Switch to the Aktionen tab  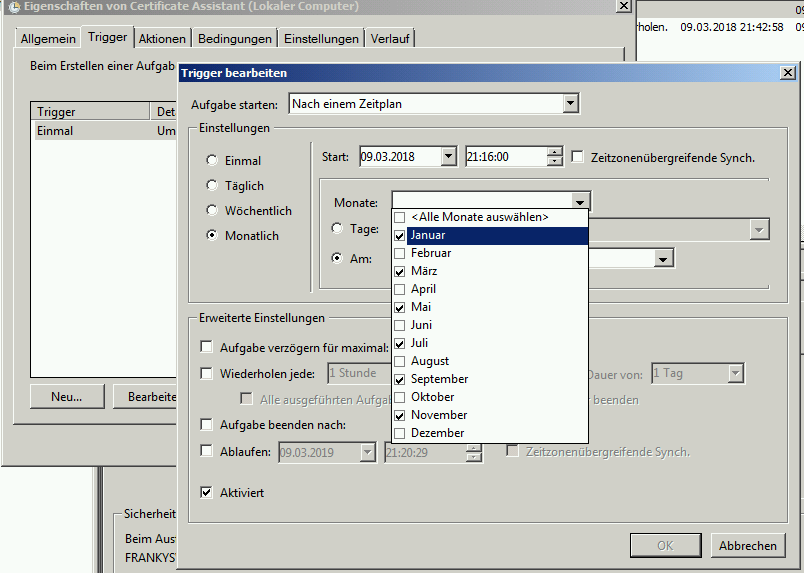(162, 38)
